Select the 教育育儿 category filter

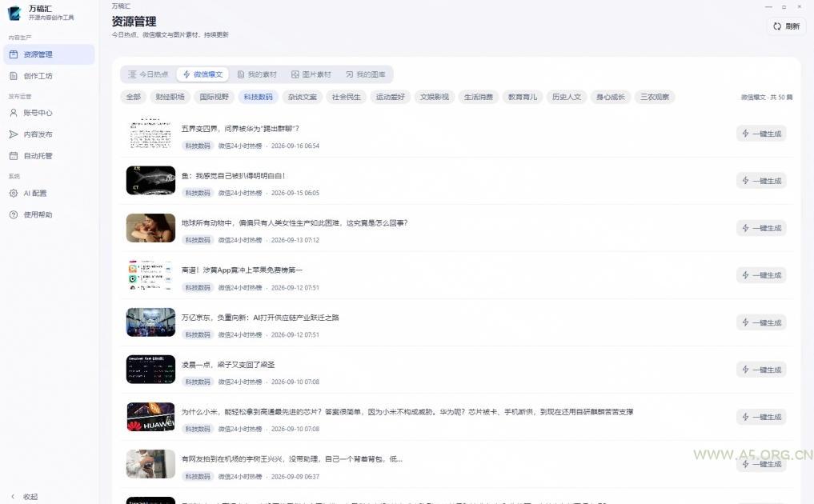pos(523,97)
